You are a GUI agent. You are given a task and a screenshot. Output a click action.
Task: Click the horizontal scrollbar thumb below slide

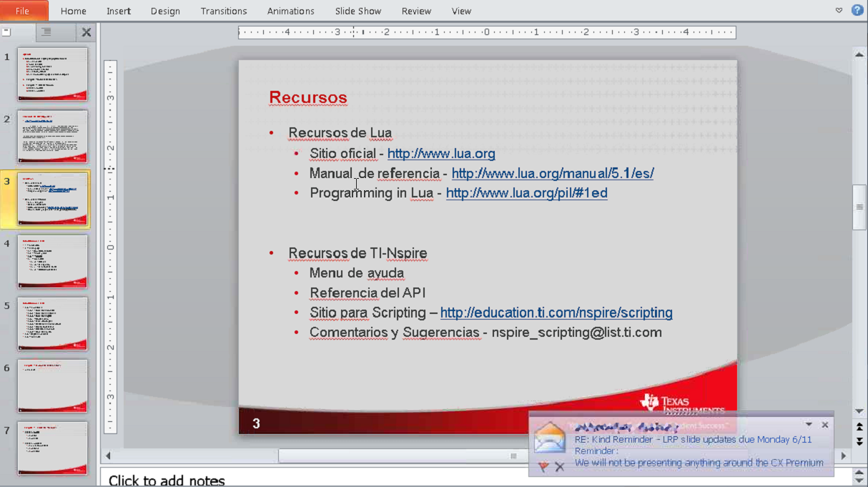coord(513,456)
